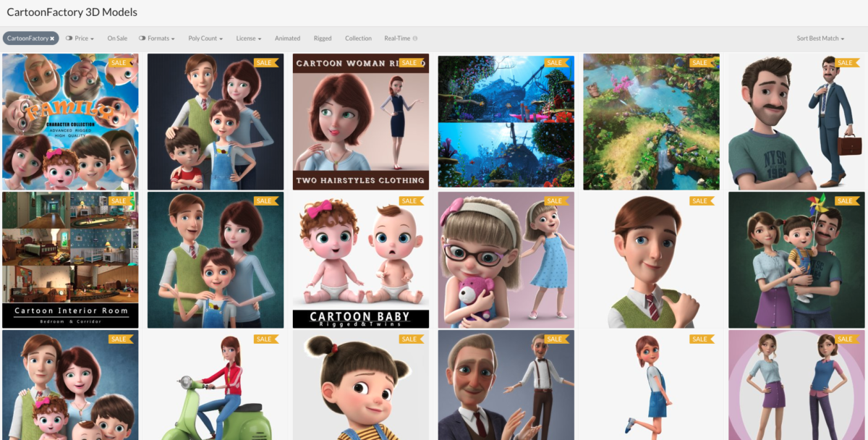Open the family holding a pinwheel thumbnail
Image resolution: width=868 pixels, height=440 pixels.
(796, 260)
